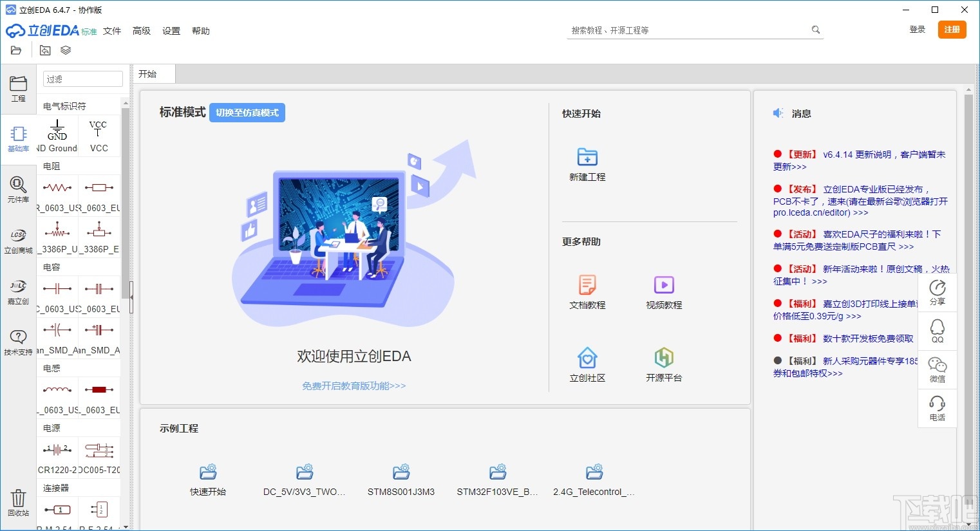The image size is (980, 531).
Task: Collapse the 电源 power section
Action: 52,427
